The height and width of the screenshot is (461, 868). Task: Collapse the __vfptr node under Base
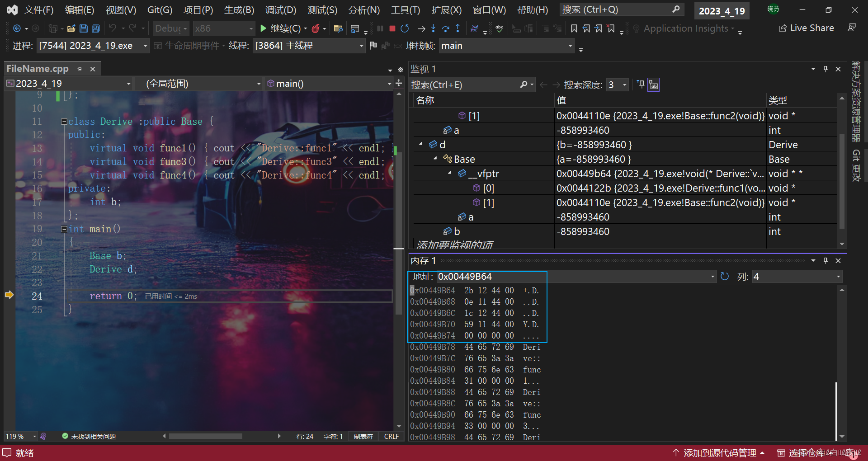pyautogui.click(x=450, y=173)
